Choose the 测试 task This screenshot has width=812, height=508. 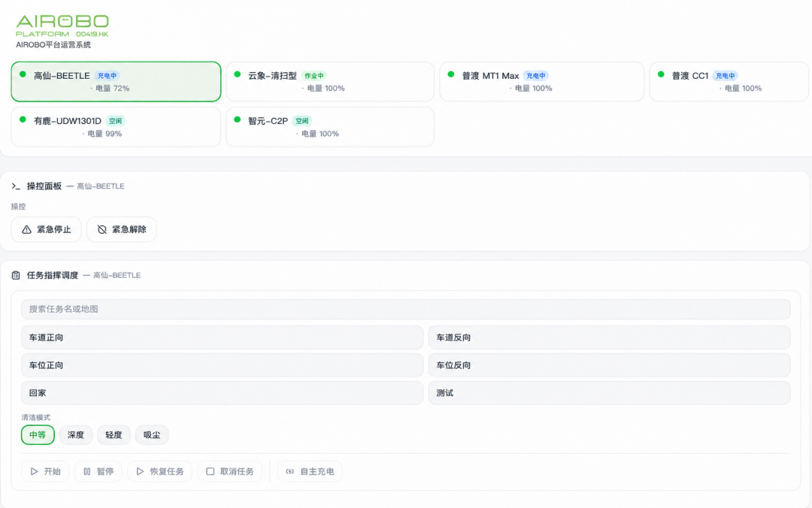(609, 393)
